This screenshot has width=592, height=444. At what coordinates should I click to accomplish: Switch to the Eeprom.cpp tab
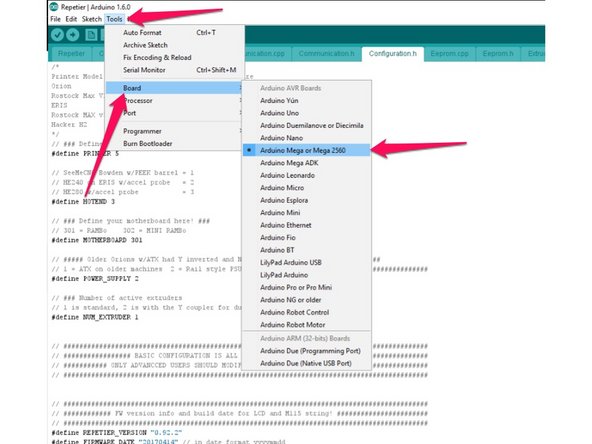449,54
